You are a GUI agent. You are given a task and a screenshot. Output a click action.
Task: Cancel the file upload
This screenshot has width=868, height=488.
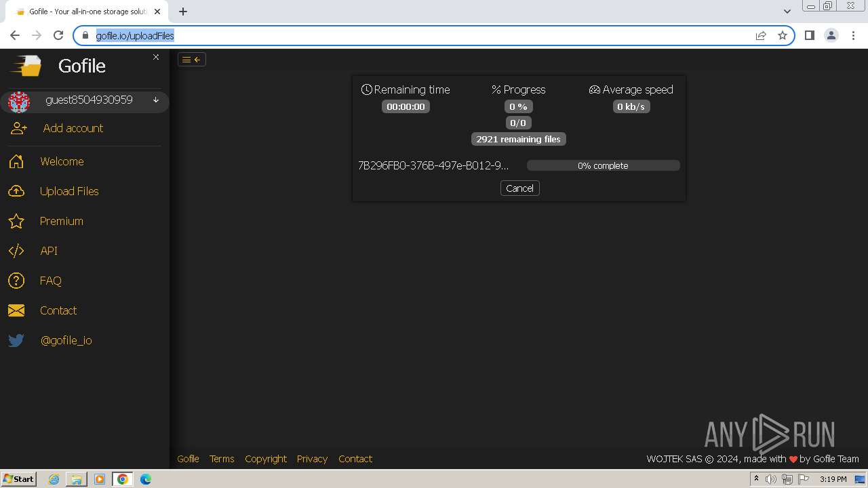tap(520, 188)
